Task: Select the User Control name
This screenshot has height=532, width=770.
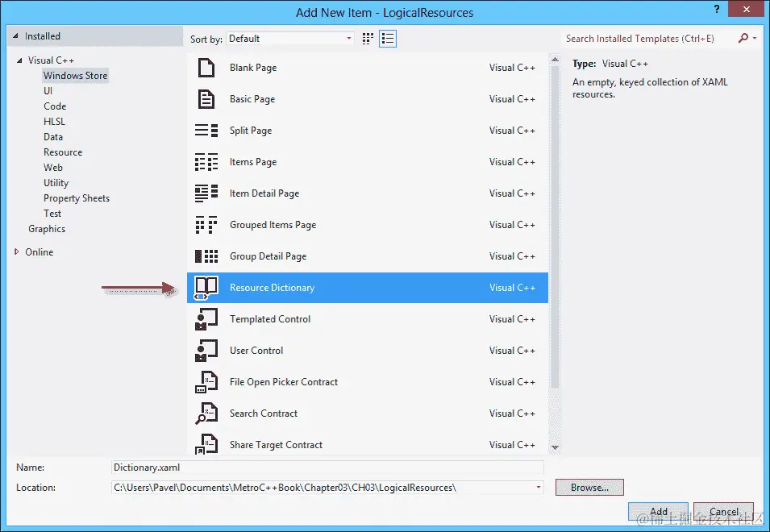Action: pos(256,351)
